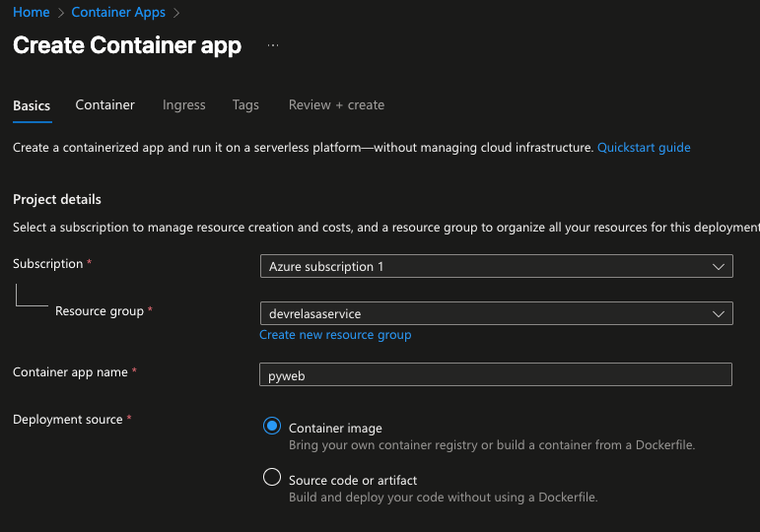
Task: Click the Subscription field label
Action: 47,264
